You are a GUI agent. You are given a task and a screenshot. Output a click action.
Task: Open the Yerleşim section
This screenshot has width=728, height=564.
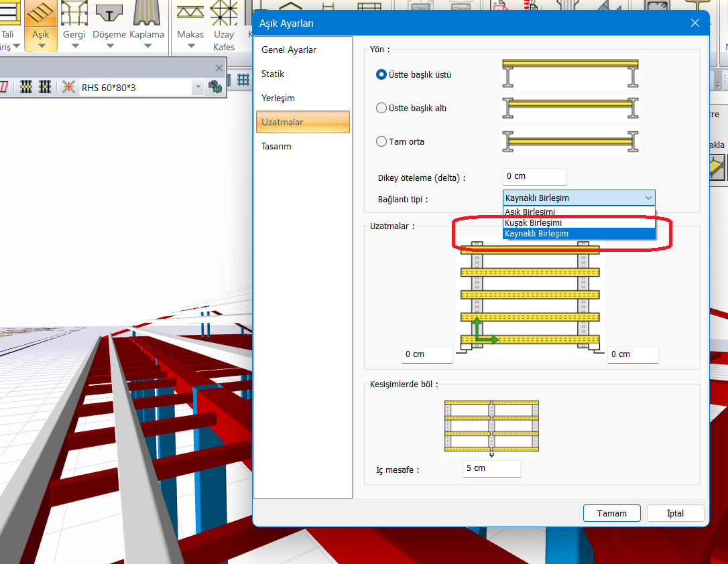click(x=303, y=98)
